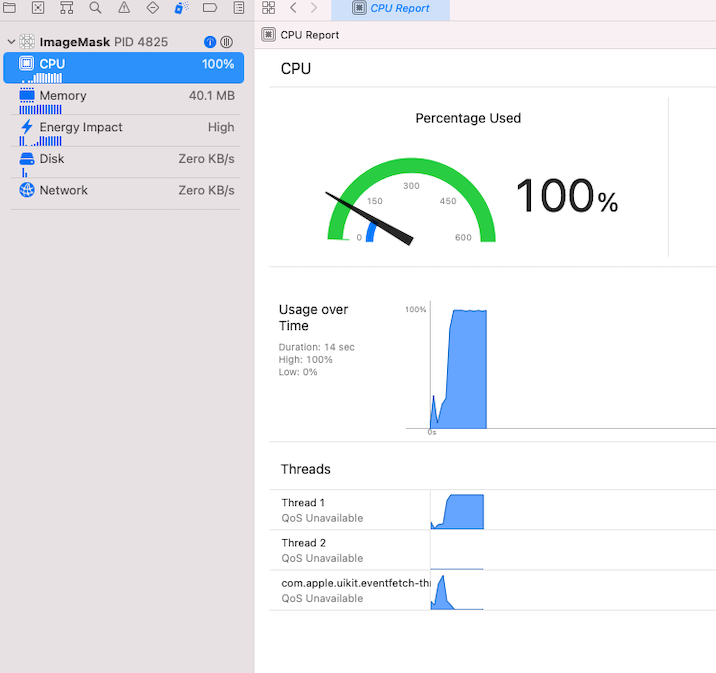Screen dimensions: 716x673
Task: Go forward with the right chevron
Action: [314, 7]
